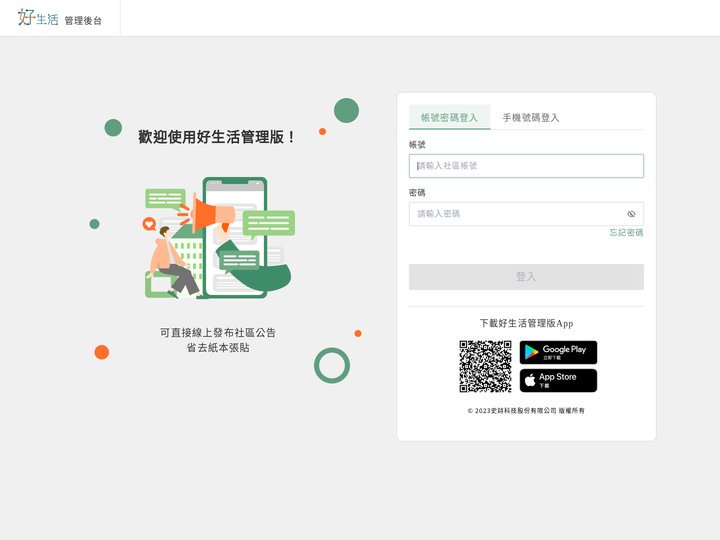Toggle password visibility eye icon
Image resolution: width=720 pixels, height=540 pixels.
[x=631, y=214]
